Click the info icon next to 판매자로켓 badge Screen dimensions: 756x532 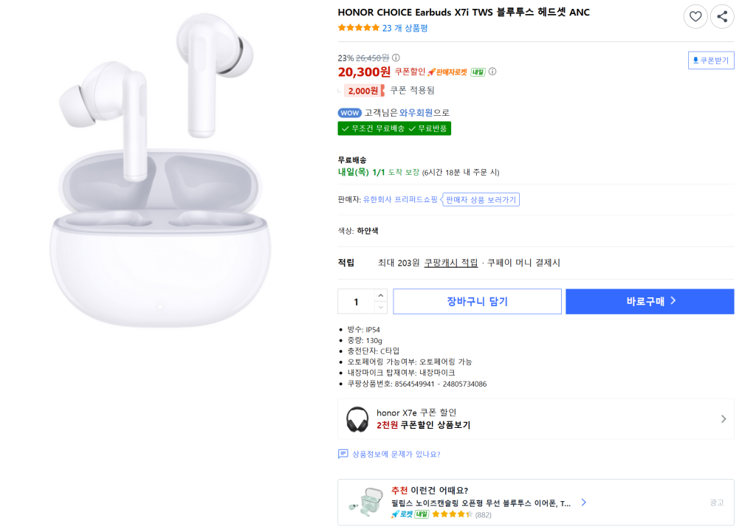pos(492,72)
